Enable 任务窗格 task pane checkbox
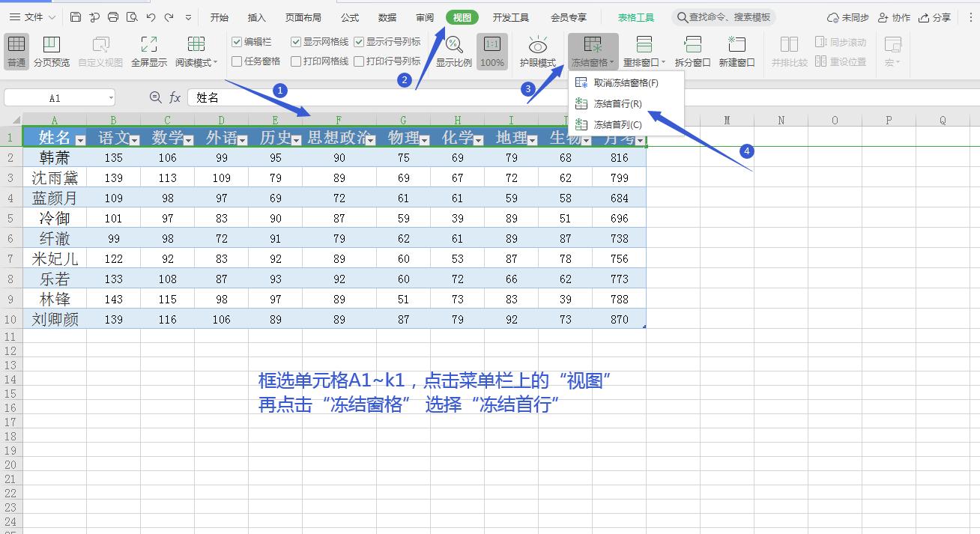 pyautogui.click(x=236, y=61)
